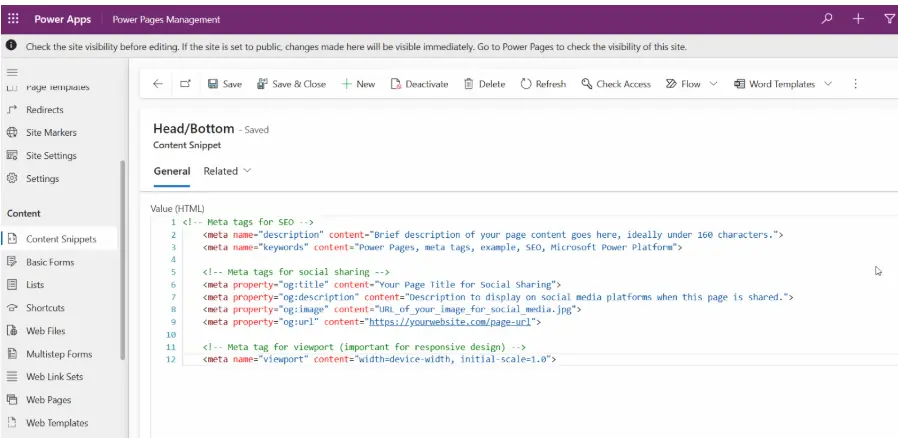Open record in new window icon

[185, 84]
